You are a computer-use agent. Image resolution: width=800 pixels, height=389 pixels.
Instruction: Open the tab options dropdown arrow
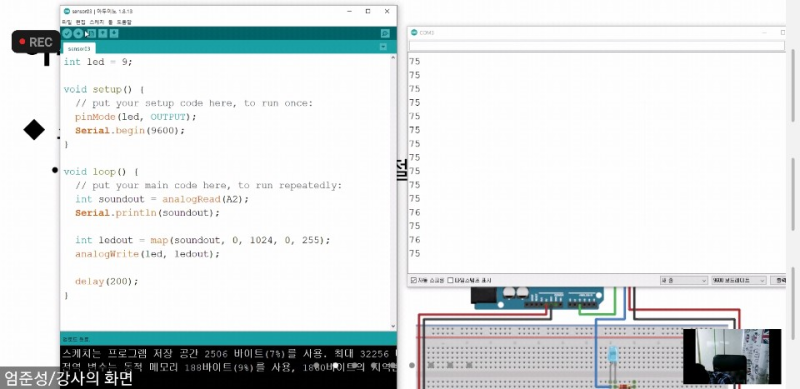(383, 47)
